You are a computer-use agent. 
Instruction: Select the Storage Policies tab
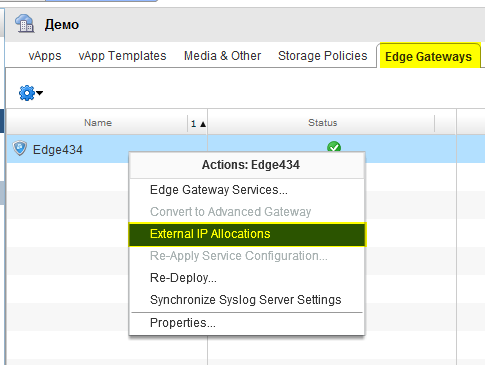(323, 56)
